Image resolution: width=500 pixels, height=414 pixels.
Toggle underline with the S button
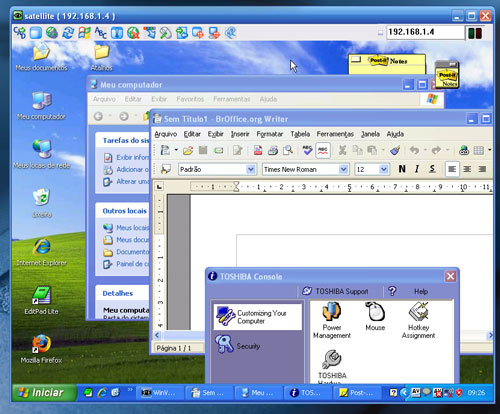432,169
